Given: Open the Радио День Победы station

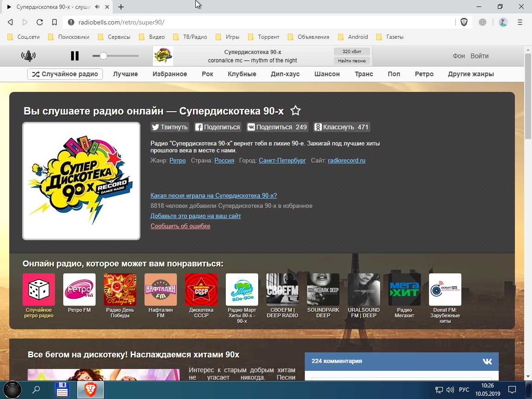Looking at the screenshot, I should pyautogui.click(x=120, y=290).
